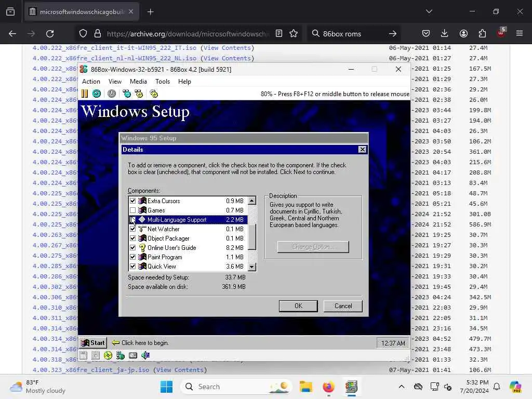
Task: Uncheck the Paint Program checkbox
Action: (x=132, y=257)
